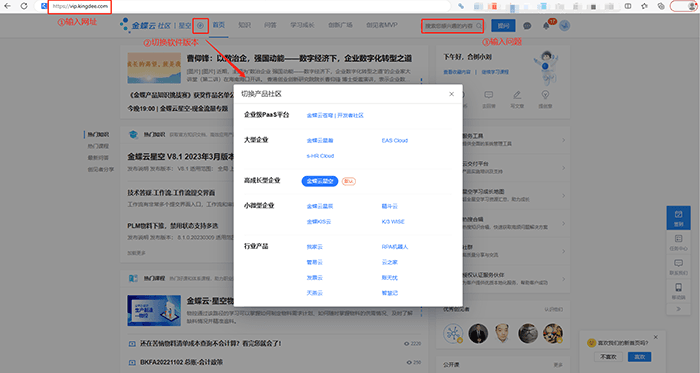Select 创见者分享 in left sidebar
Viewport: 700px width, 373px height.
101,170
